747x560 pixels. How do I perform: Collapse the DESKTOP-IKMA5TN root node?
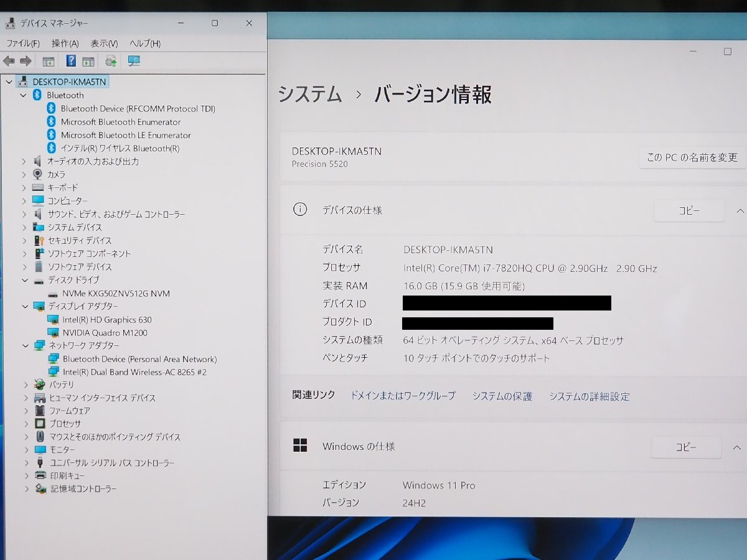point(9,82)
